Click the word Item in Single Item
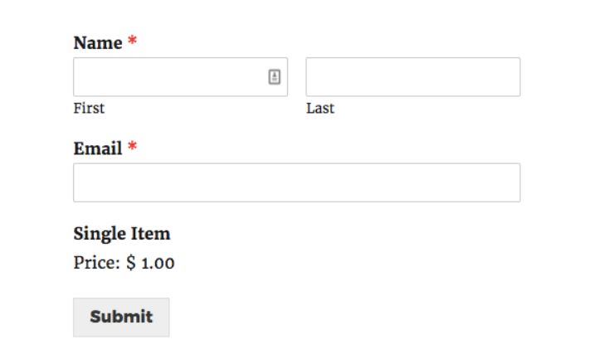 [151, 234]
